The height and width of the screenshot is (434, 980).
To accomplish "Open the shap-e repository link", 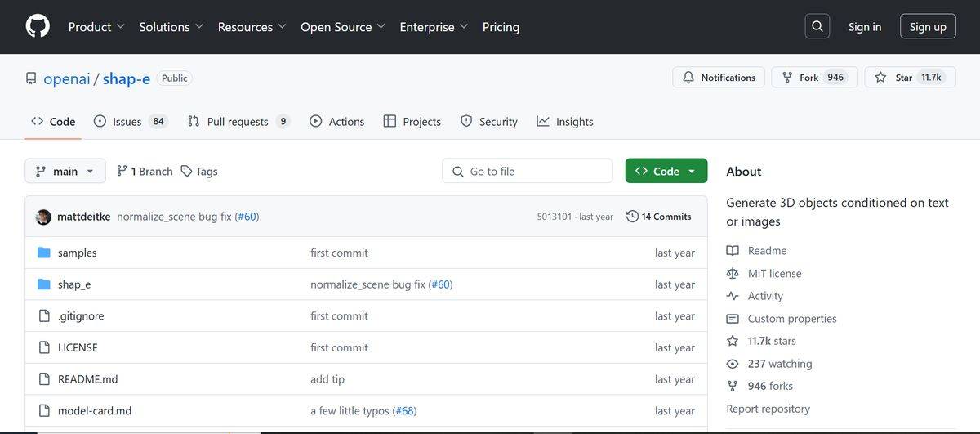I will pyautogui.click(x=127, y=78).
